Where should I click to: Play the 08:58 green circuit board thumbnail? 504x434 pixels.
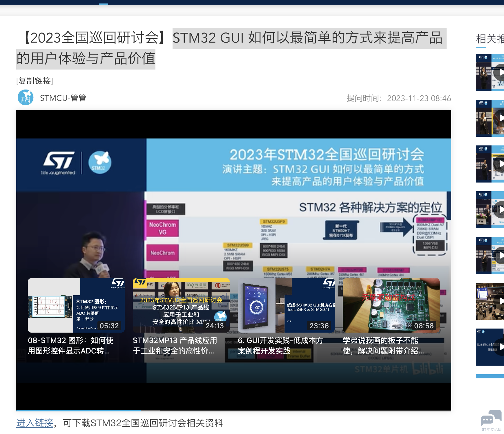click(x=391, y=305)
